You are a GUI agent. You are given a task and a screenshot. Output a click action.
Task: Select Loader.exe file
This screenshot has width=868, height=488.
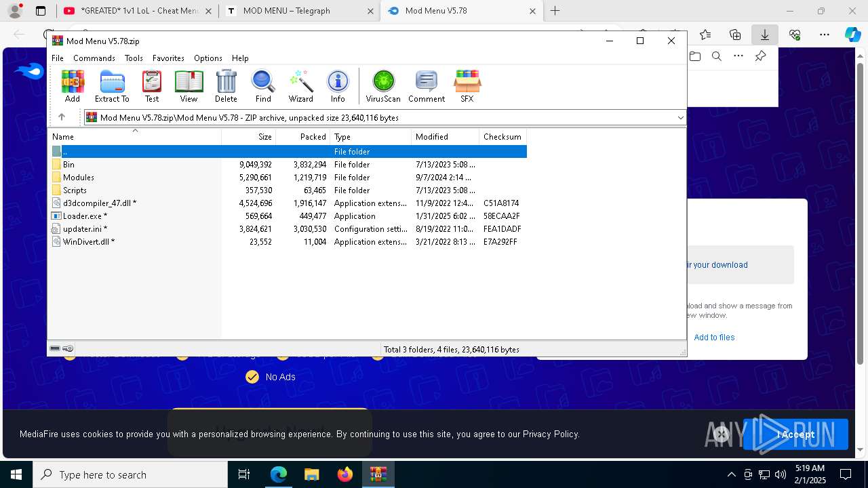(288, 216)
